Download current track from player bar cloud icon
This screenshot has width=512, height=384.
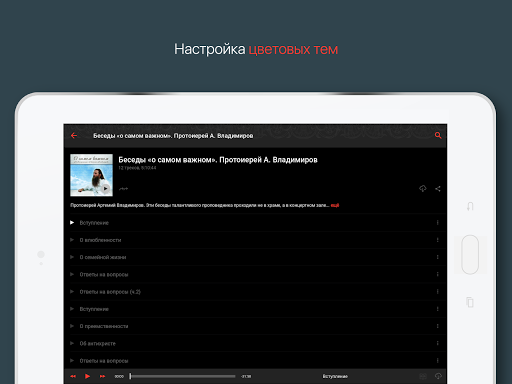(x=438, y=376)
